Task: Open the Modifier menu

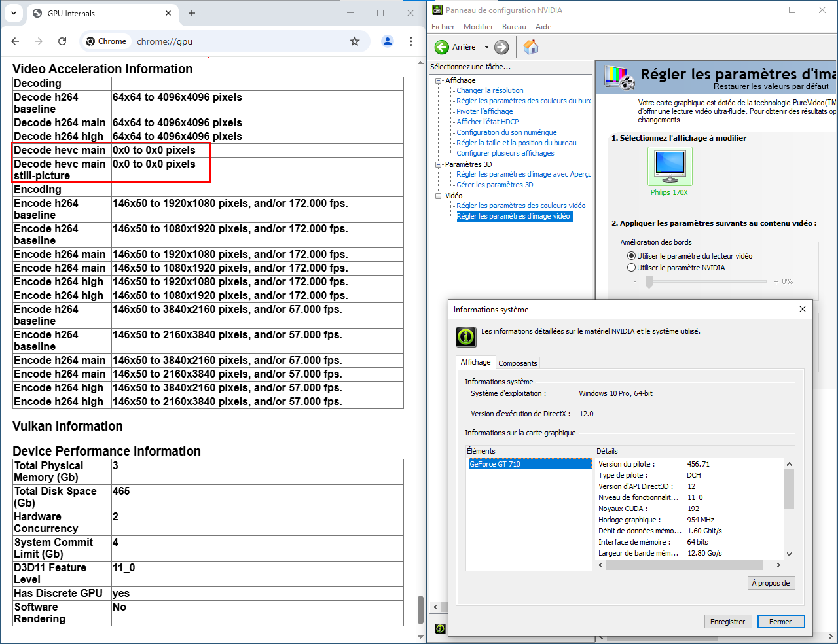Action: pyautogui.click(x=478, y=27)
